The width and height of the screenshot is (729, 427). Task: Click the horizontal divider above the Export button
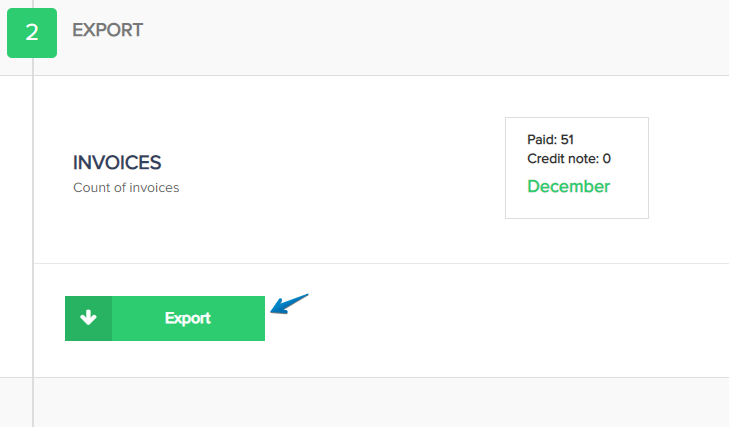point(381,264)
